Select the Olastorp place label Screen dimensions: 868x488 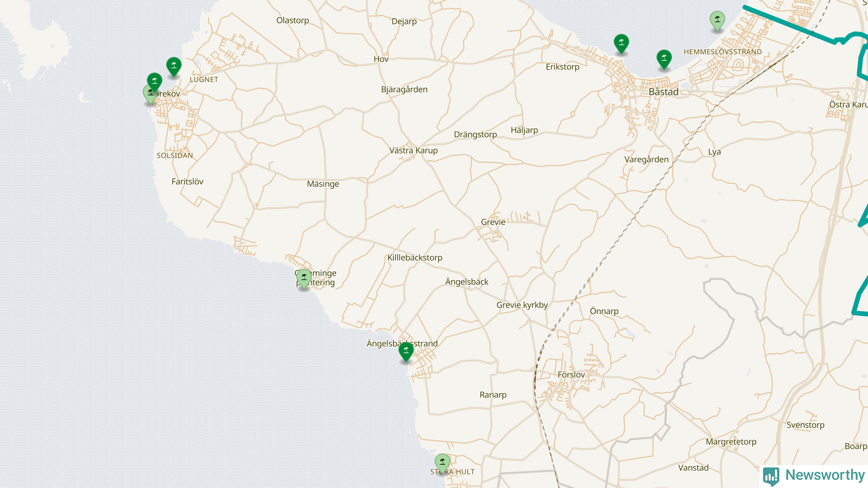pyautogui.click(x=293, y=20)
